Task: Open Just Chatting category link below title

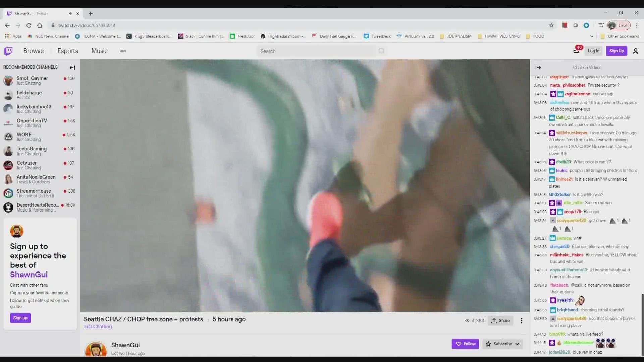Action: 98,327
